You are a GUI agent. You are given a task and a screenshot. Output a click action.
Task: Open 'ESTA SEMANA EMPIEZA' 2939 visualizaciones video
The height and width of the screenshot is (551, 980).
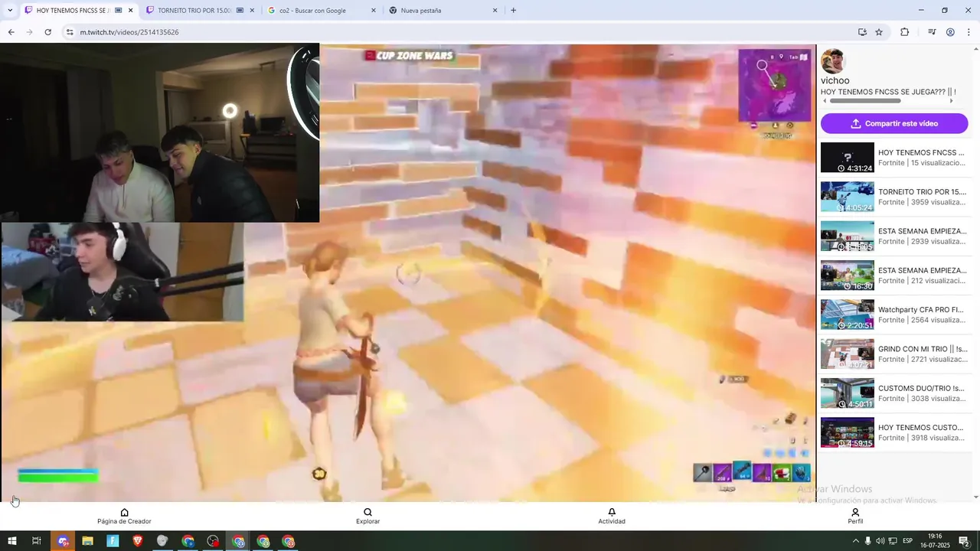tap(894, 236)
